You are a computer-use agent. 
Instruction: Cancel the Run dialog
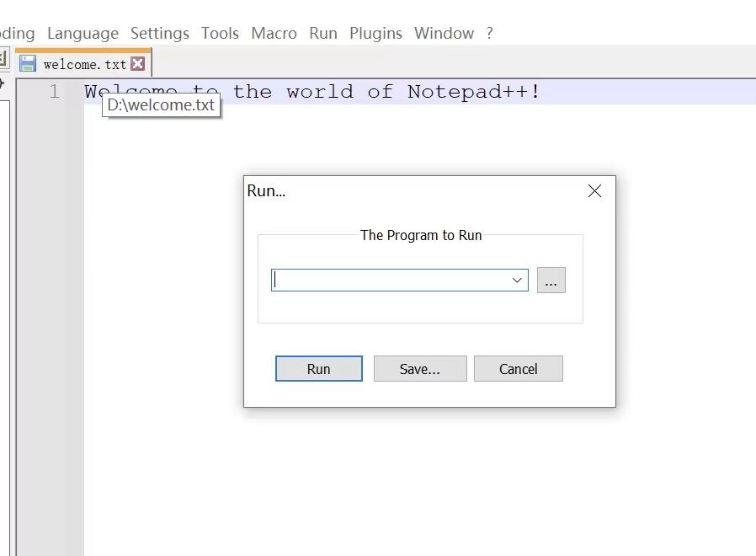tap(519, 369)
